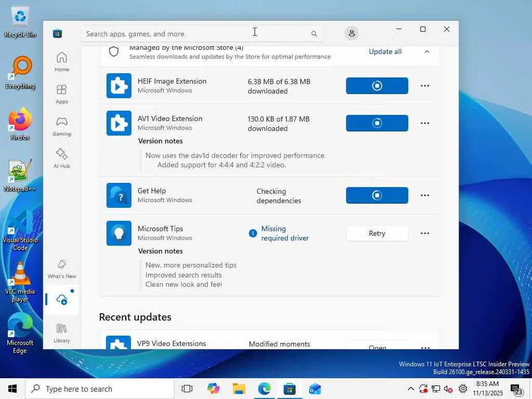This screenshot has height=399, width=532.
Task: Click the Get Help app icon
Action: click(x=119, y=195)
